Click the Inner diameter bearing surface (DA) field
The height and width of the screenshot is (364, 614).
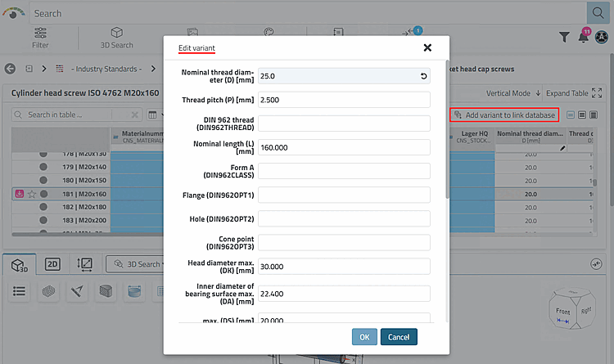click(344, 294)
